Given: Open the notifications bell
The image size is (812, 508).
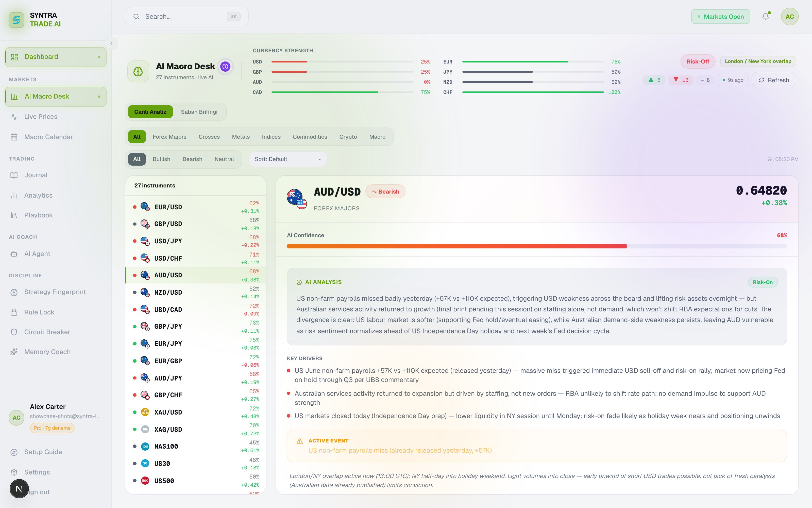Looking at the screenshot, I should [765, 17].
